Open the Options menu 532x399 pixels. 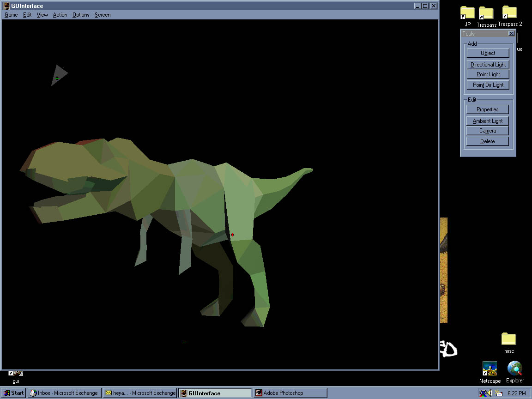tap(81, 15)
